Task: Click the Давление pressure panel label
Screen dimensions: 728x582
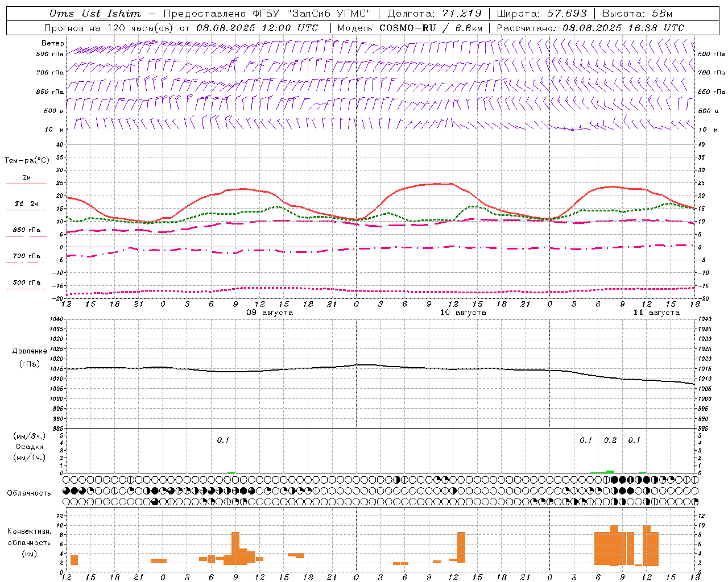Action: tap(30, 351)
